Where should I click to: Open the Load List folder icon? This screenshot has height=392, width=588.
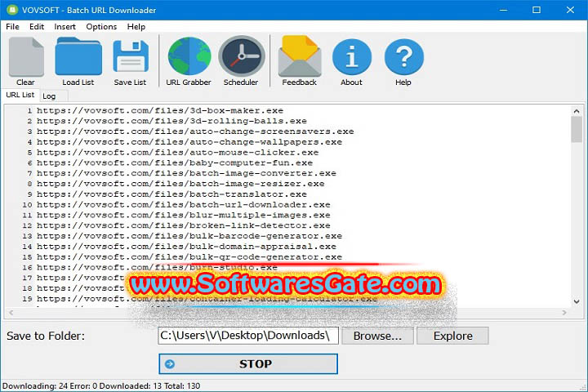coord(78,56)
